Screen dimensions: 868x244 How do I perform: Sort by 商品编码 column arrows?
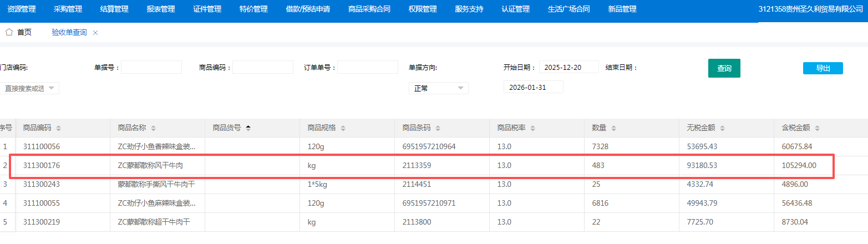pyautogui.click(x=59, y=128)
